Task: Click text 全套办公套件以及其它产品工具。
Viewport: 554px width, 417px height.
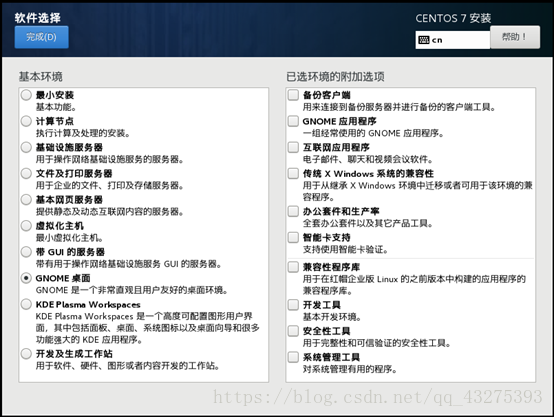Action: click(x=368, y=223)
